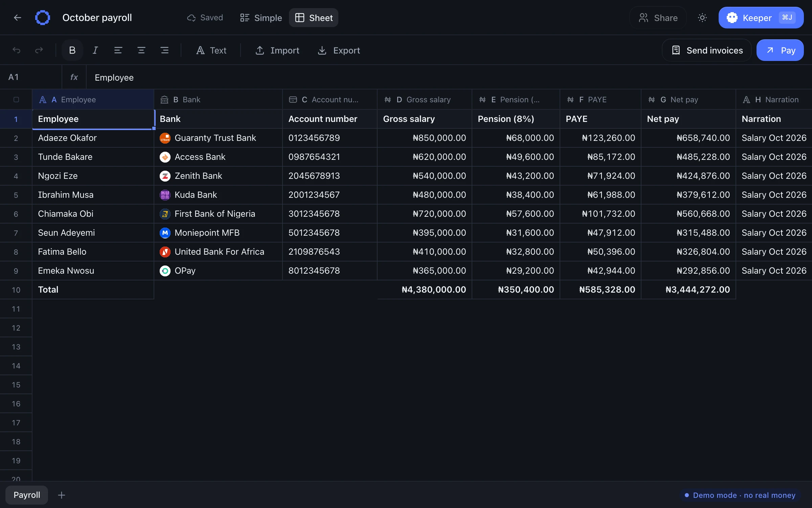812x508 pixels.
Task: Select row 10 header
Action: (x=16, y=290)
